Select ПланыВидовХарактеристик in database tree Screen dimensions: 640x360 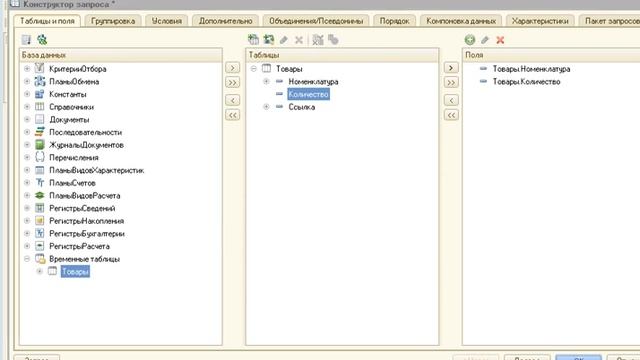point(96,170)
